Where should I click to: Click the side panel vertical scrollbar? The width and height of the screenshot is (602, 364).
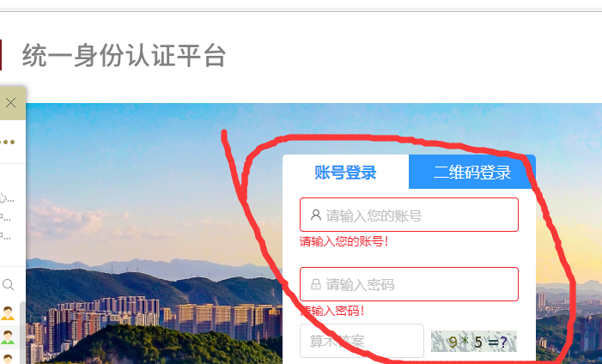[x=22, y=332]
